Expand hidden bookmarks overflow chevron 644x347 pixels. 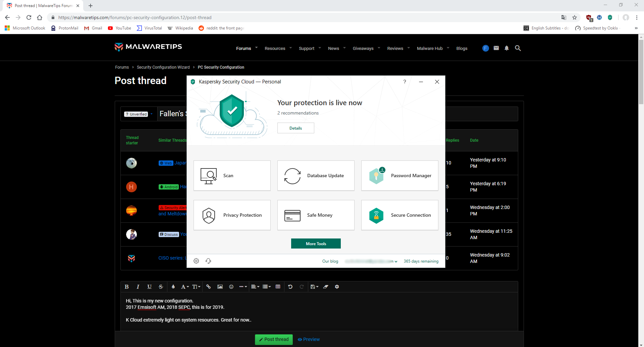tap(636, 28)
